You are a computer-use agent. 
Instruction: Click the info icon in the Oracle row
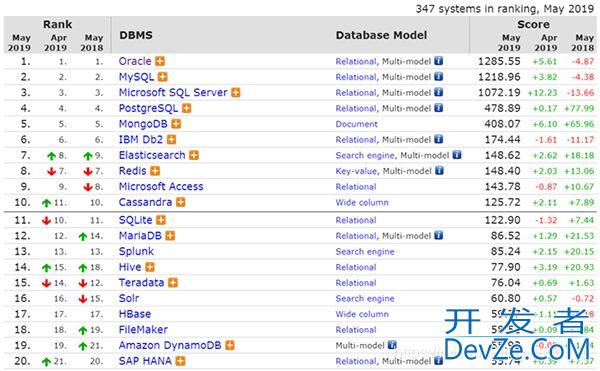point(439,61)
